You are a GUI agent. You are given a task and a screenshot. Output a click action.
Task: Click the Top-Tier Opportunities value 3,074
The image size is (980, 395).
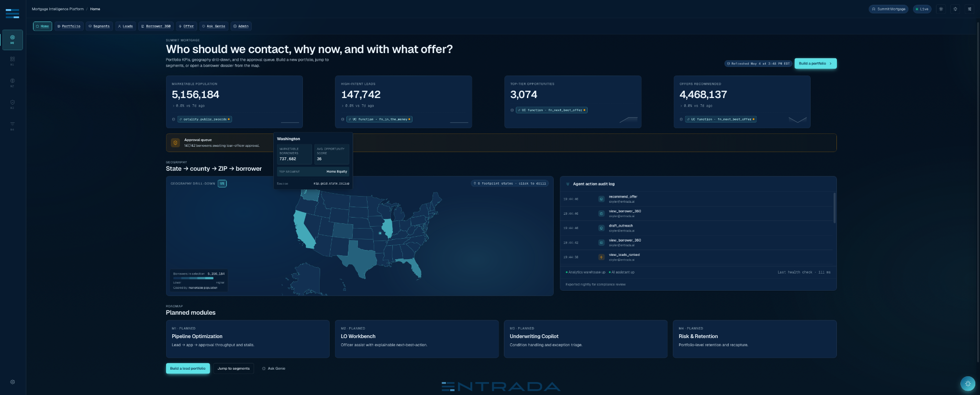pos(523,95)
